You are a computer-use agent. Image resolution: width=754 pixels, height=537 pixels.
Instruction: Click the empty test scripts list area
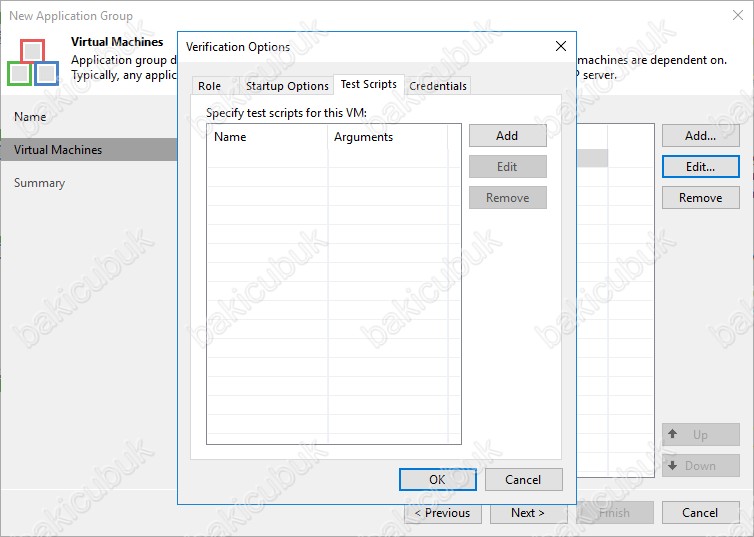pos(334,296)
